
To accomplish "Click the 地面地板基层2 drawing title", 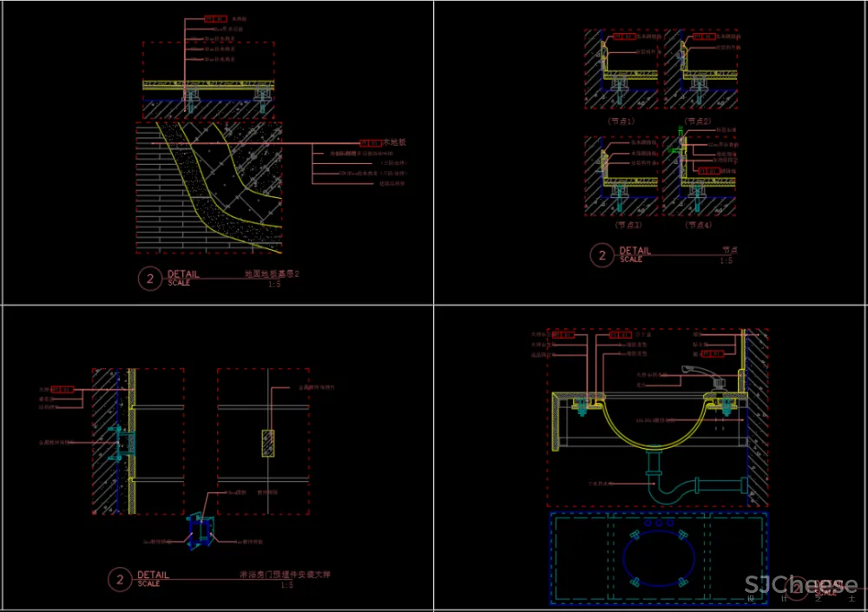I will coord(271,274).
